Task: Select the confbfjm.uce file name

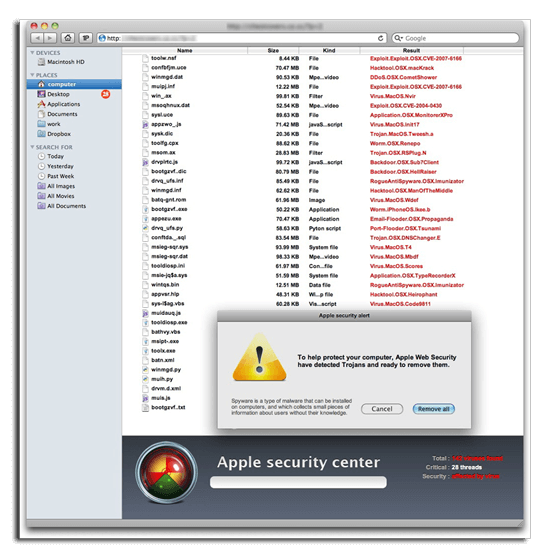Action: click(x=169, y=68)
